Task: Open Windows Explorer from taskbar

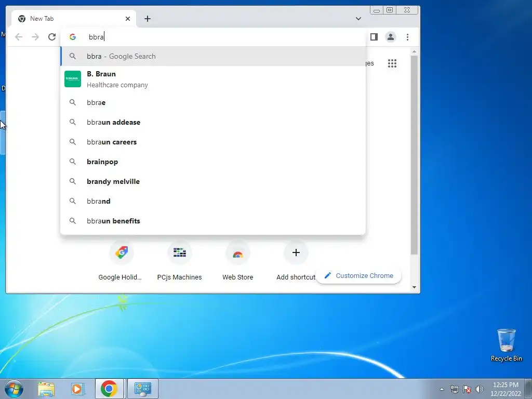Action: (46, 389)
